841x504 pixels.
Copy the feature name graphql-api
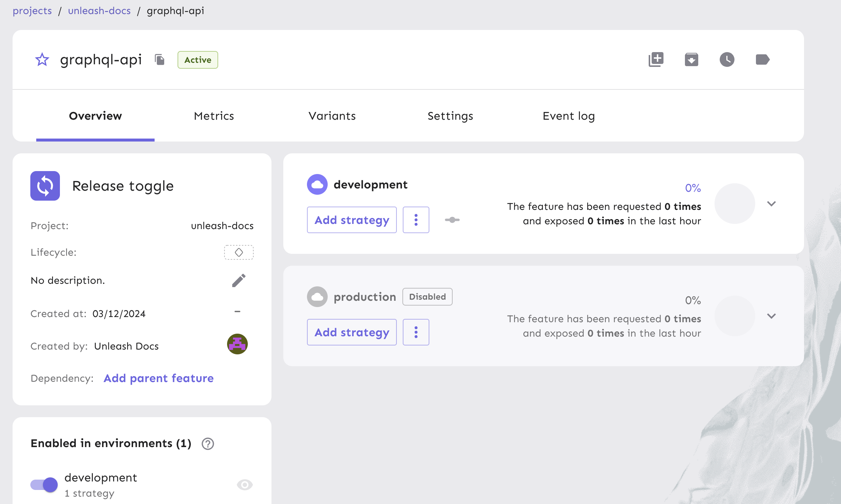click(x=159, y=60)
